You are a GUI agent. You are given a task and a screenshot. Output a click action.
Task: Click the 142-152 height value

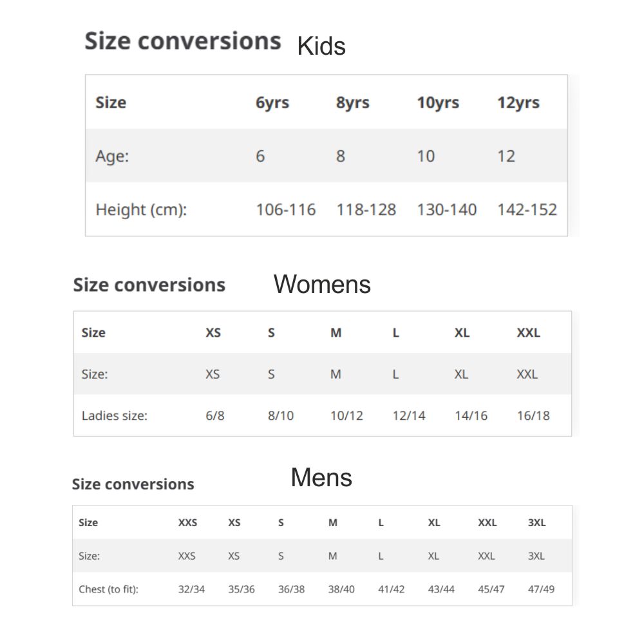(x=527, y=209)
